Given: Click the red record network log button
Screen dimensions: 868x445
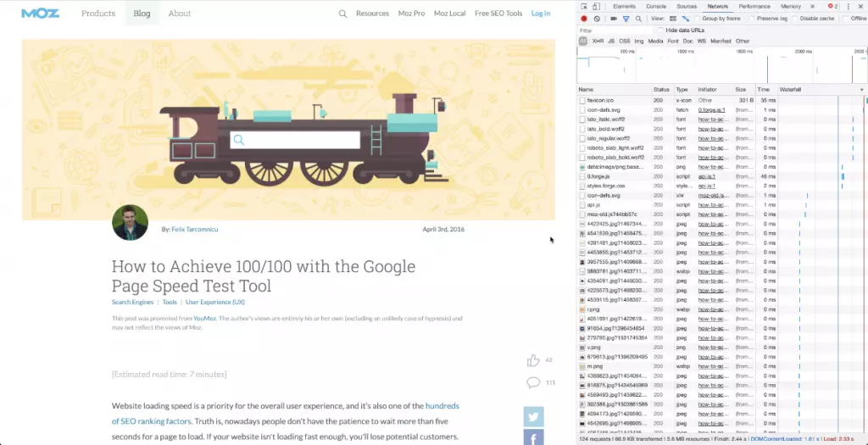Looking at the screenshot, I should point(584,18).
